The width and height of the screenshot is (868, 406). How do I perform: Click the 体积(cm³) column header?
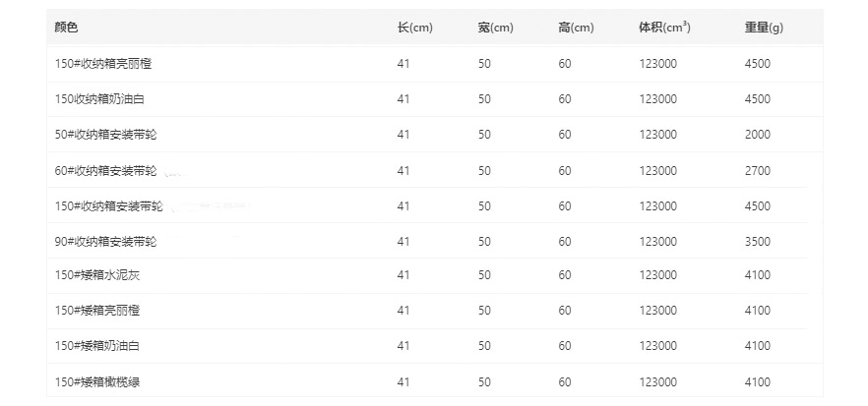[x=664, y=28]
